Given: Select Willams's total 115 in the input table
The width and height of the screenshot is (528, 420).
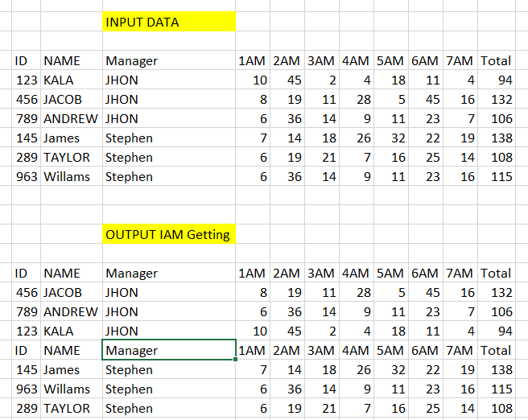Looking at the screenshot, I should pos(497,176).
